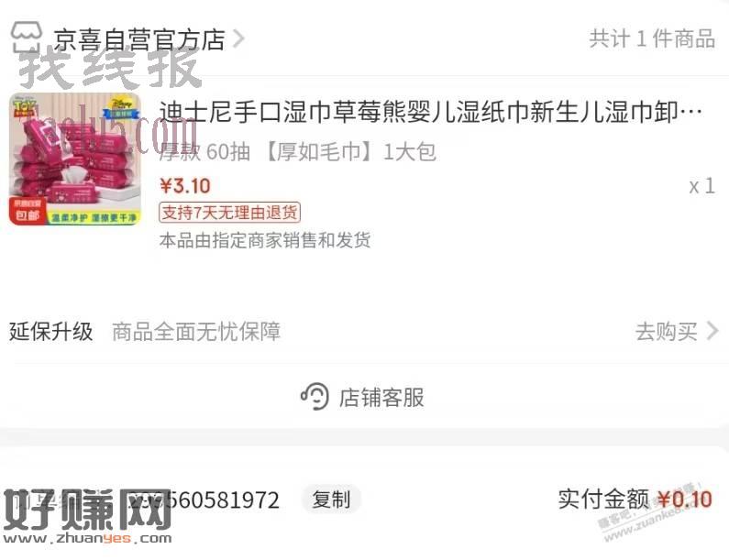
Task: Click the 本品由指定商家销售和发货 notice
Action: tap(265, 240)
